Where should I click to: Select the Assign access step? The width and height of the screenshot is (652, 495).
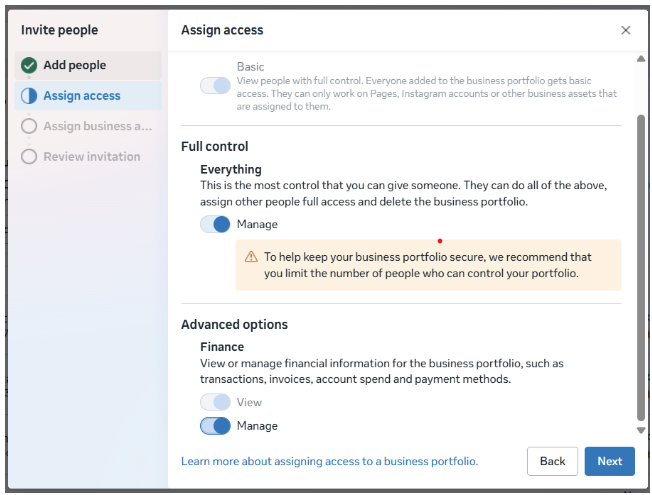tap(82, 96)
